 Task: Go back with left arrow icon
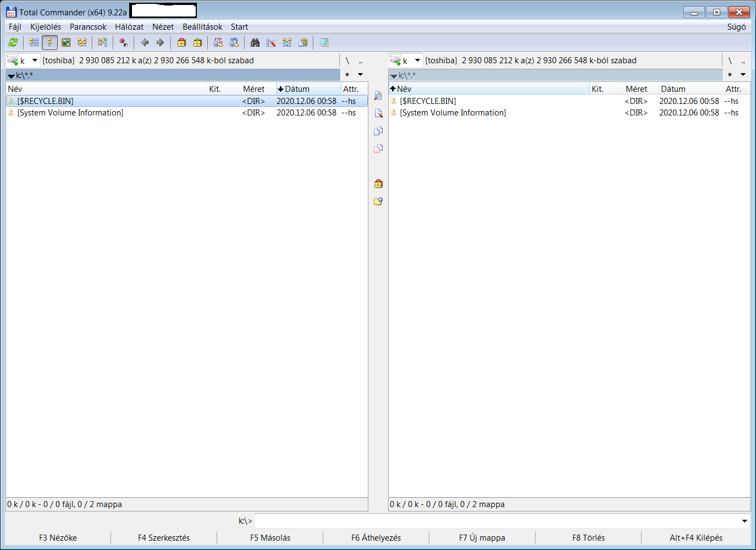coord(145,42)
